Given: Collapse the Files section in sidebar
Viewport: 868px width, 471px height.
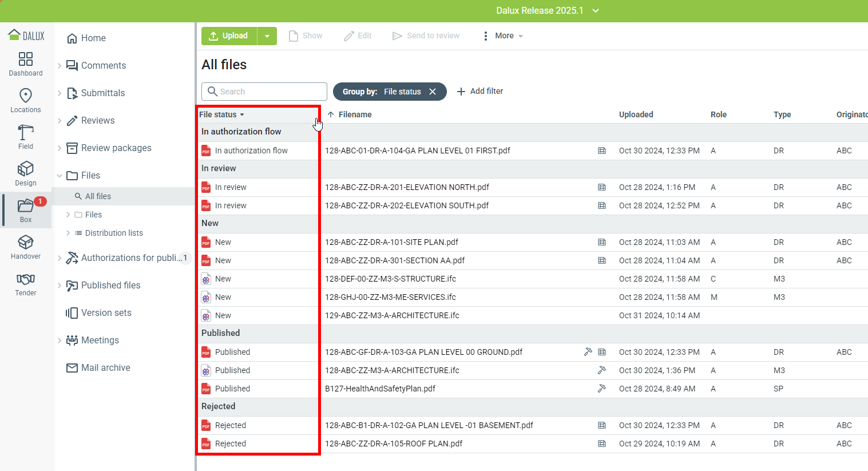Looking at the screenshot, I should [60, 176].
